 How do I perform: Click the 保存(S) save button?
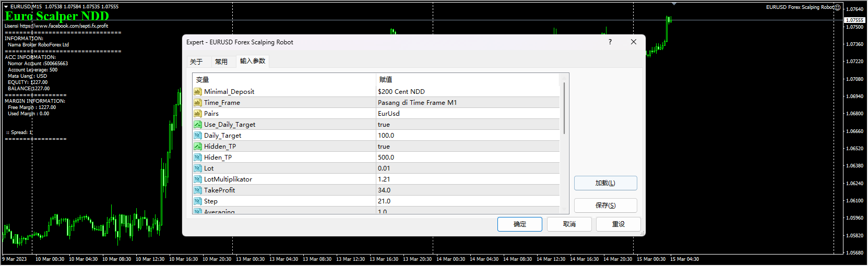click(x=605, y=205)
